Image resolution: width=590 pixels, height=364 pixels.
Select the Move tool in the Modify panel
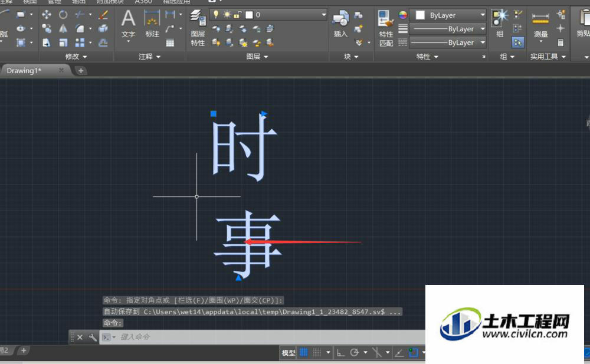click(47, 15)
